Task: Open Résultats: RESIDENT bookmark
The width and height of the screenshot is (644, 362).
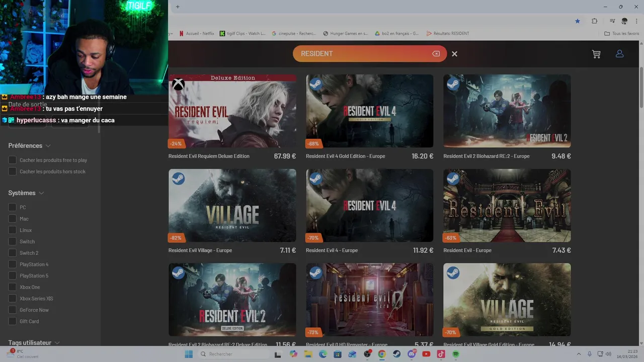Action: point(448,34)
